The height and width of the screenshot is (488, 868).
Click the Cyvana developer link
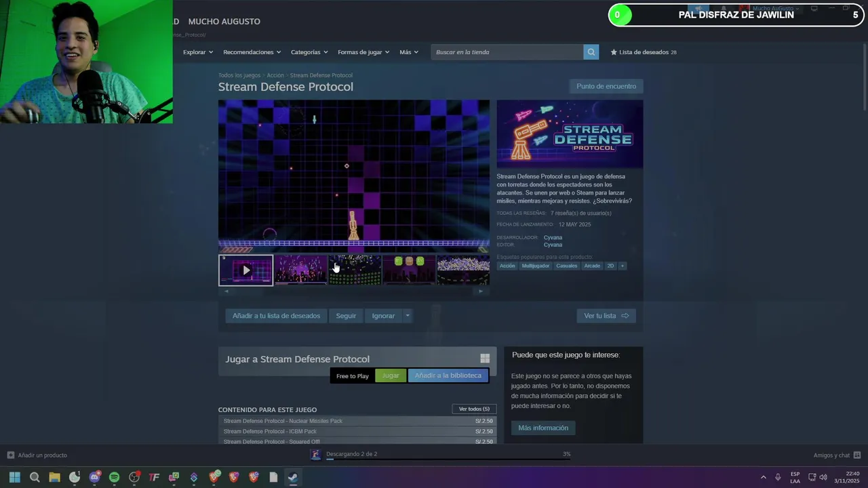point(553,237)
